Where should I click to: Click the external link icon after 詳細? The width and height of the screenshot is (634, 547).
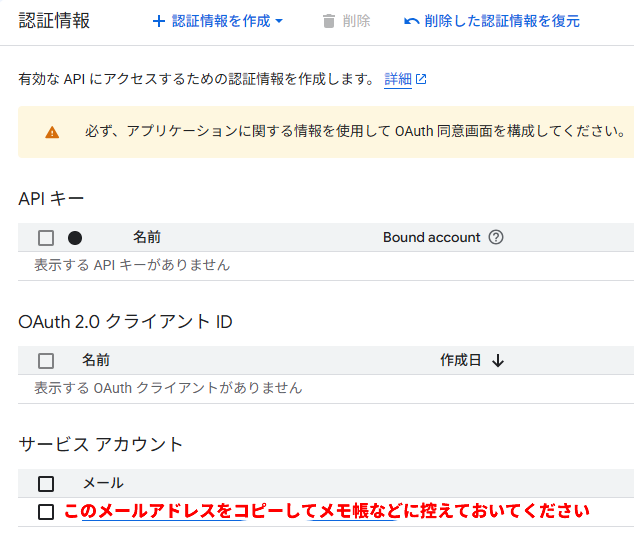click(x=421, y=79)
